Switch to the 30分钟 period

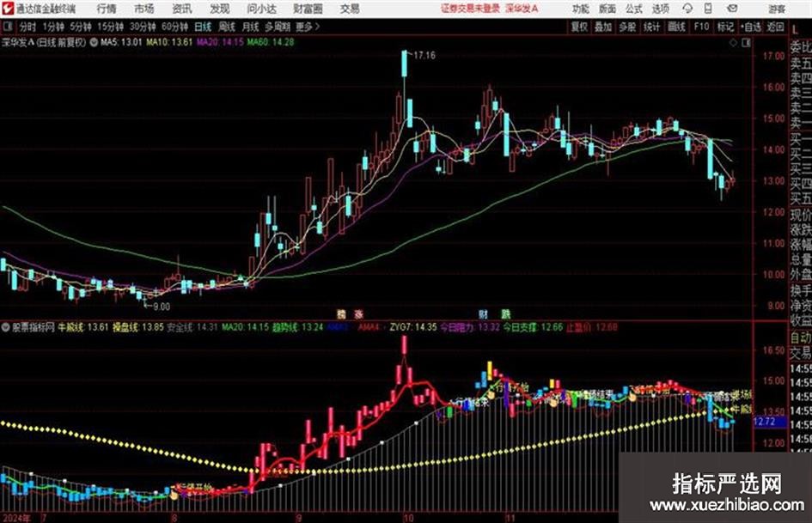143,27
